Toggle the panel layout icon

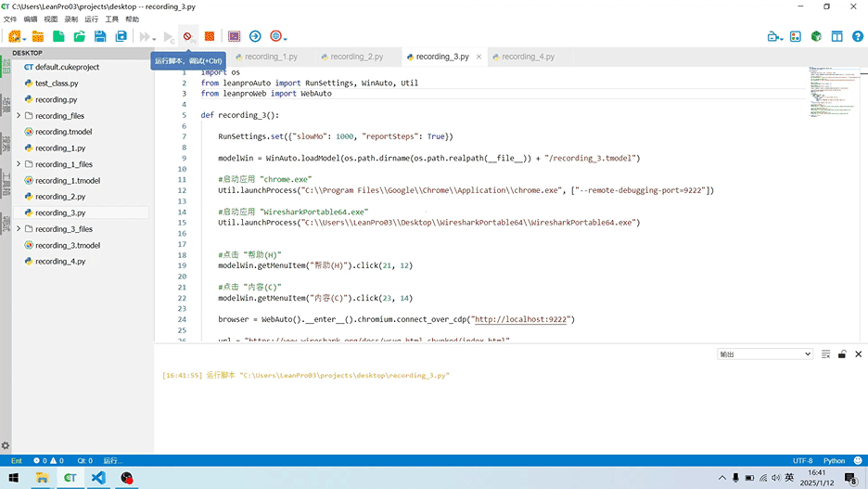click(x=837, y=36)
